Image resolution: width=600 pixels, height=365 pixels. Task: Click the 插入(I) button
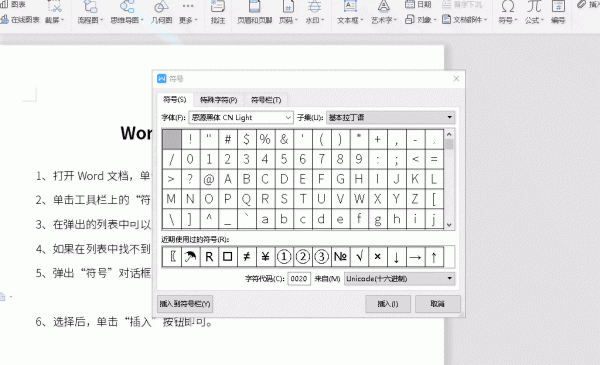tap(388, 304)
